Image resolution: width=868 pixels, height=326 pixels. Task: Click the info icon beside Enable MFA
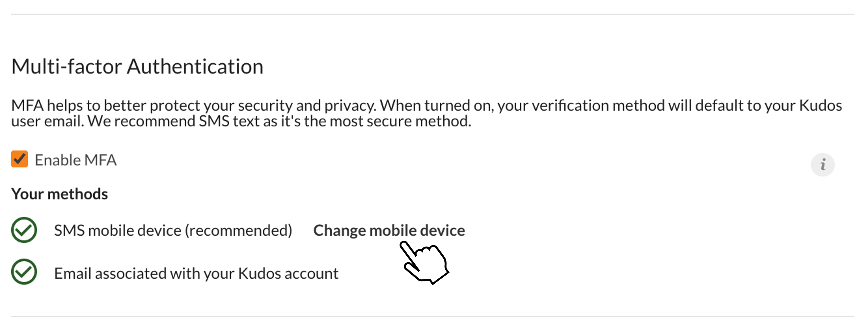coord(822,165)
